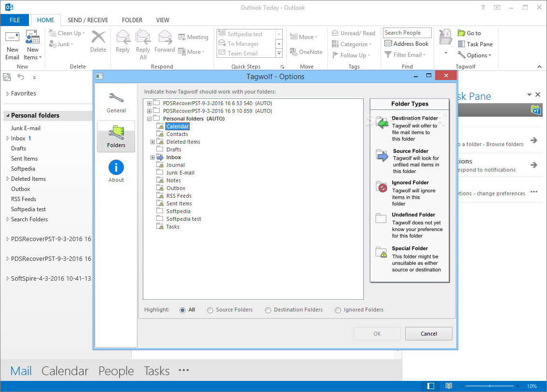Open the Junk dropdown
The width and height of the screenshot is (547, 392).
[x=61, y=44]
